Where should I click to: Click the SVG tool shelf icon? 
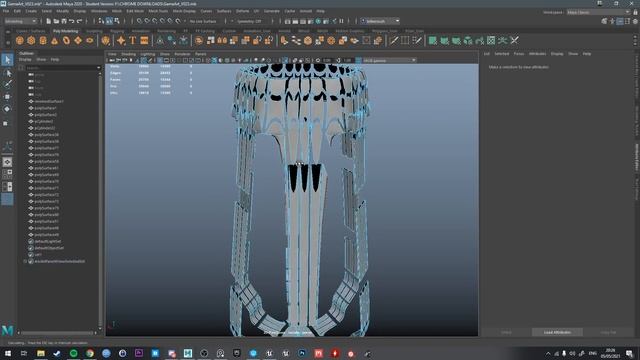coord(144,40)
